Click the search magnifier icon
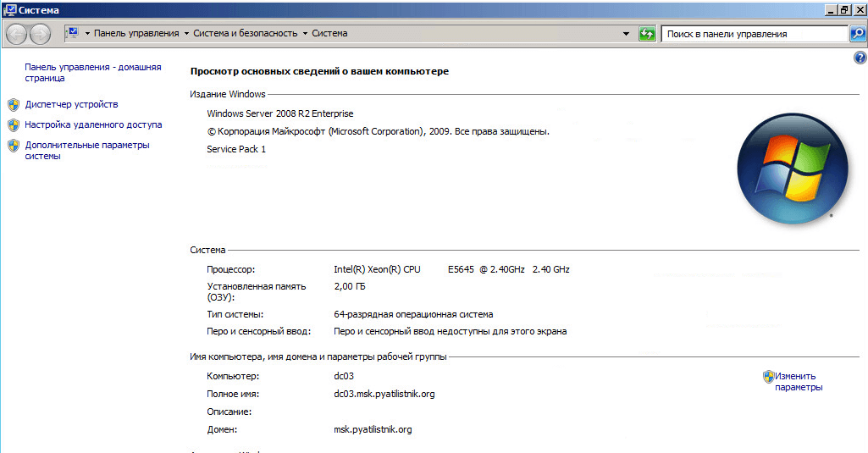 (857, 34)
